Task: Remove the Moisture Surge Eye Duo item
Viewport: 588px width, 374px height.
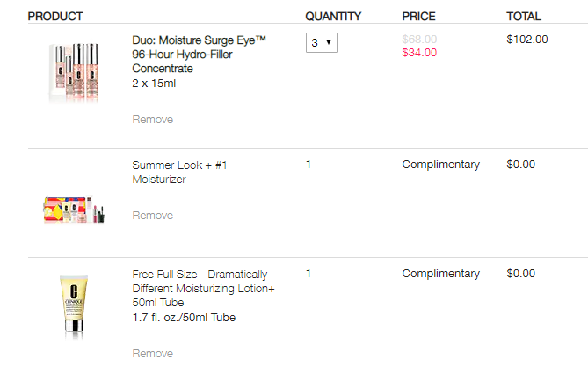Action: point(153,120)
